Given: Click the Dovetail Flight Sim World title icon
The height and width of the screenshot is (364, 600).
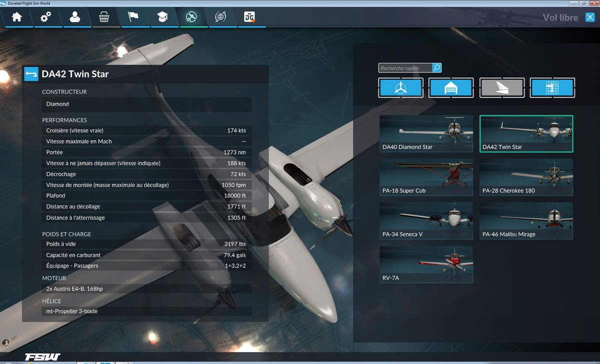Looking at the screenshot, I should [x=3, y=3].
